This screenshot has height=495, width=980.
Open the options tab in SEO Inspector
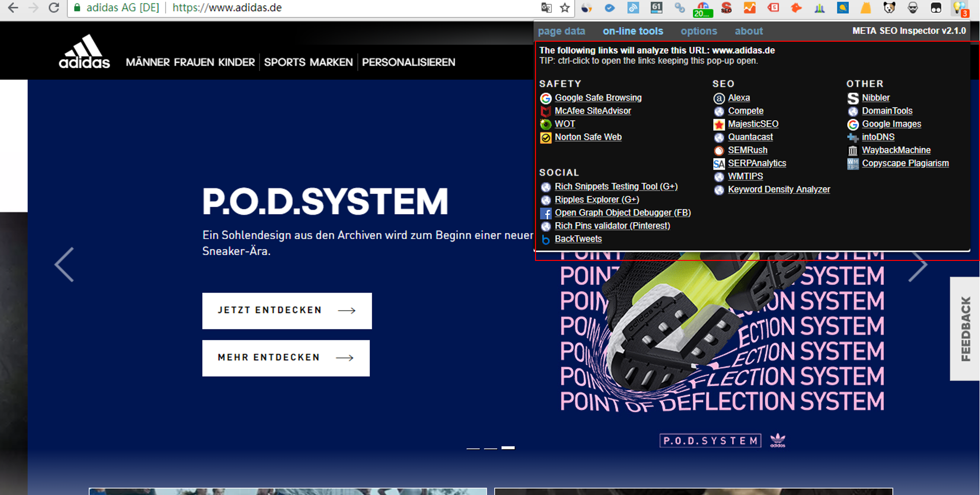(699, 31)
